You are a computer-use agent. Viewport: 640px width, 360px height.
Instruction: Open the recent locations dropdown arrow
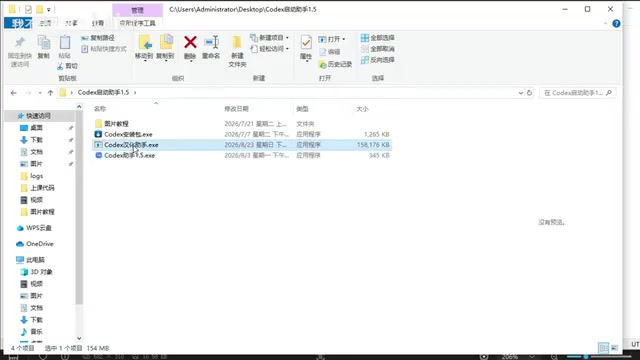coord(40,93)
